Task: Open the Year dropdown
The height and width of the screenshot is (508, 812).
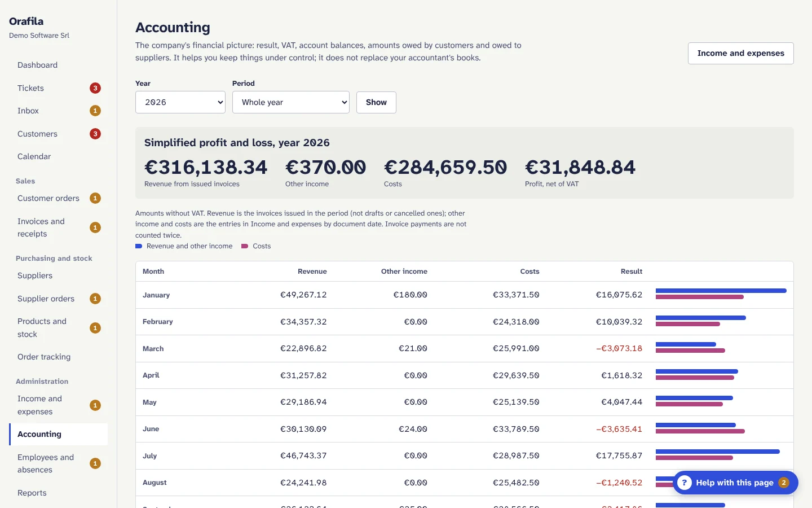Action: pyautogui.click(x=180, y=102)
